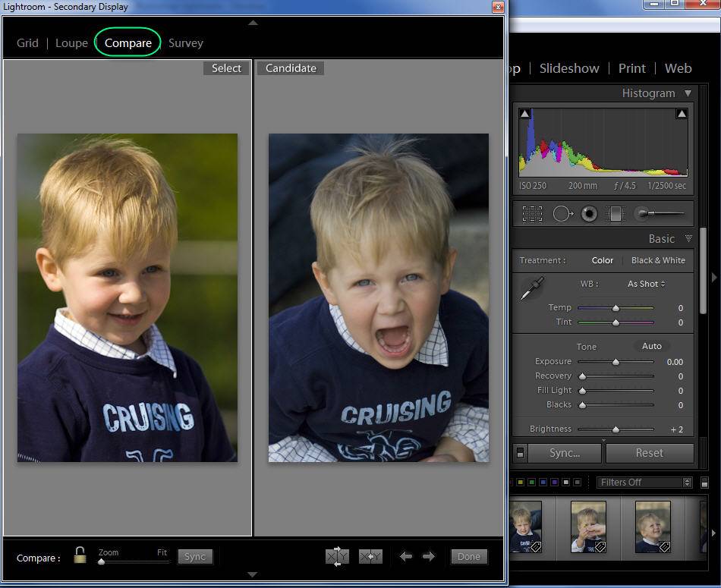The image size is (721, 588).
Task: Collapse the Histogram panel triangle
Action: [x=688, y=93]
